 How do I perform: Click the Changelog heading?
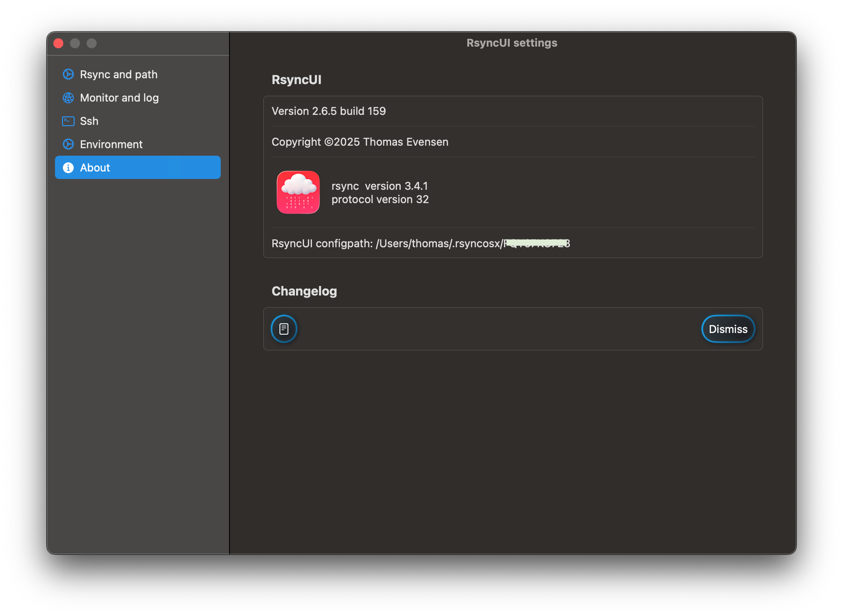(x=304, y=291)
